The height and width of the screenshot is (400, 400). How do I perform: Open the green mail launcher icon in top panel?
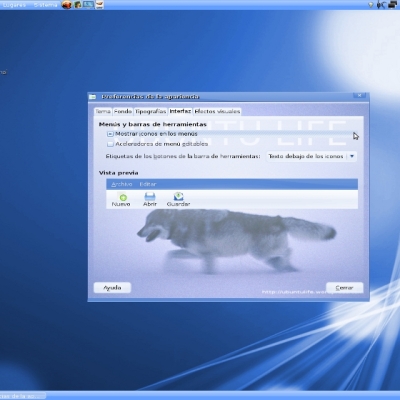(x=78, y=5)
